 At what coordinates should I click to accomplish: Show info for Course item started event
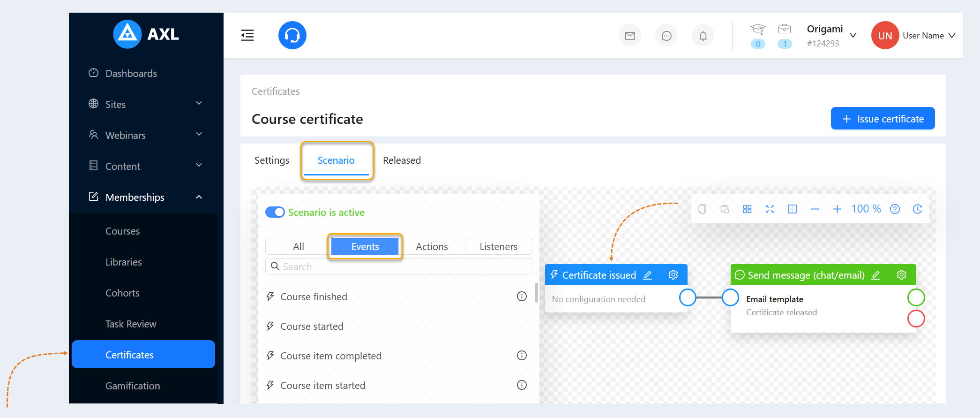(522, 385)
